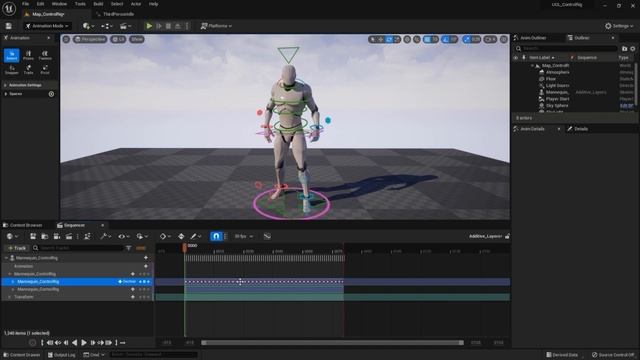Image resolution: width=640 pixels, height=360 pixels.
Task: Activate the Select tool in the Animation panel
Action: (11, 56)
